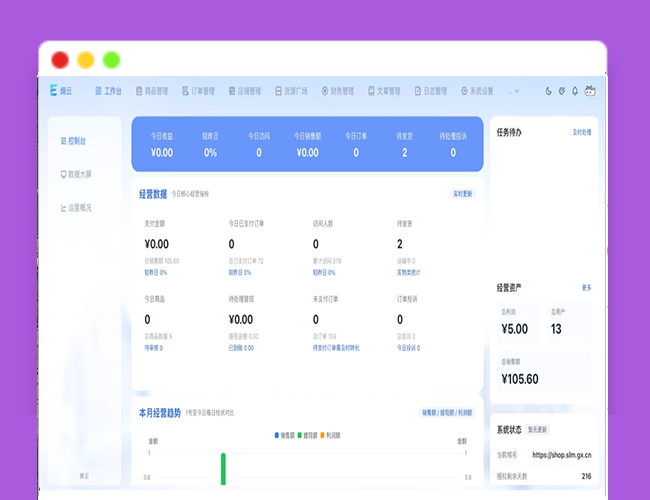Screen dimensions: 650x500
Task: Click the 待发货 banner stat showing 2
Action: [x=405, y=145]
